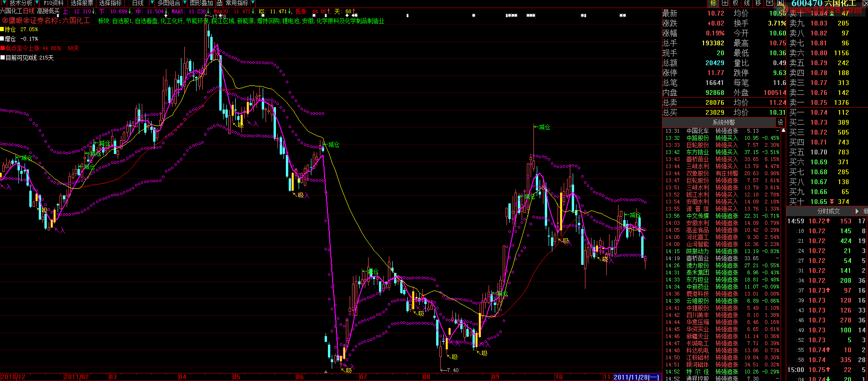The image size is (868, 381).
Task: Click the 系统预警 panel header
Action: [723, 122]
